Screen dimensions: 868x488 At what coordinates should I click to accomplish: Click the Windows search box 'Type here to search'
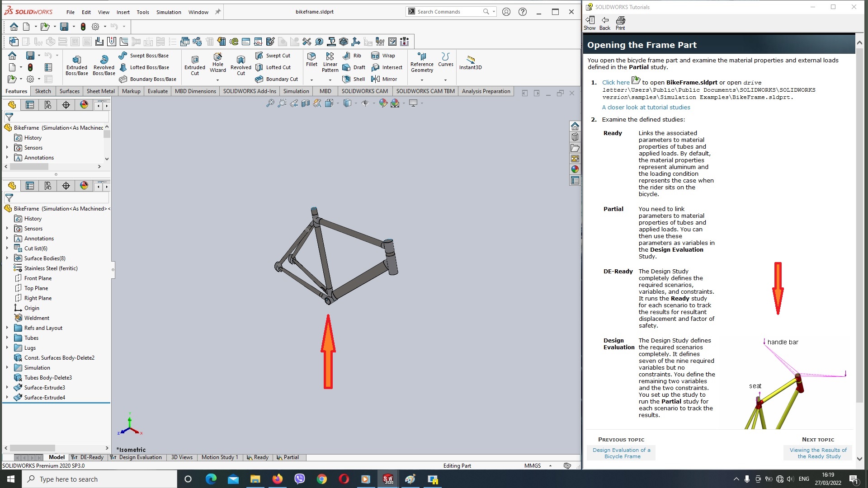(x=99, y=479)
